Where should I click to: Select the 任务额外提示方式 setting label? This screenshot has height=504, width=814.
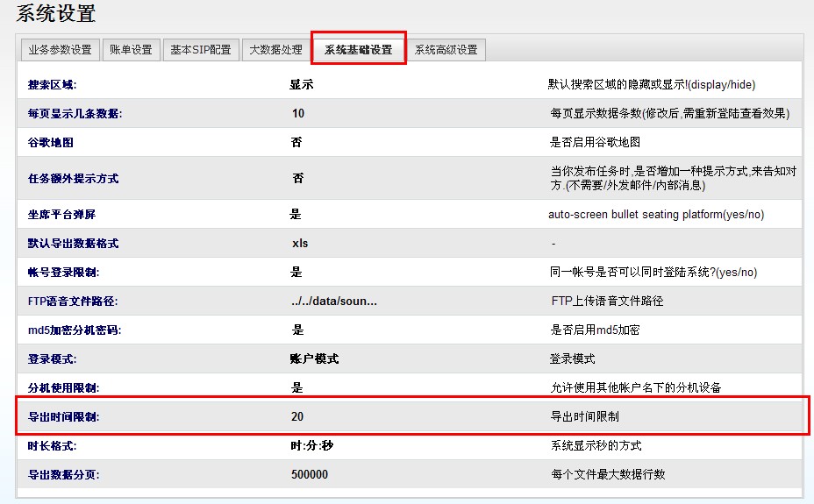(73, 179)
